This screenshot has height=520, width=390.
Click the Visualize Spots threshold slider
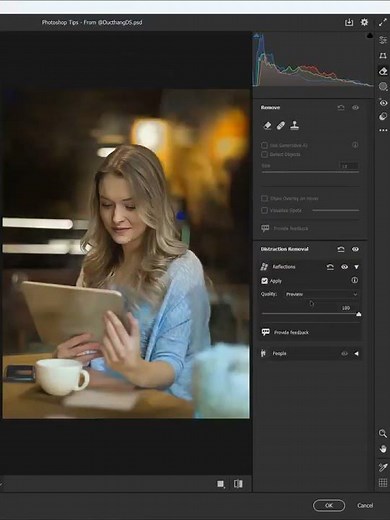336,210
